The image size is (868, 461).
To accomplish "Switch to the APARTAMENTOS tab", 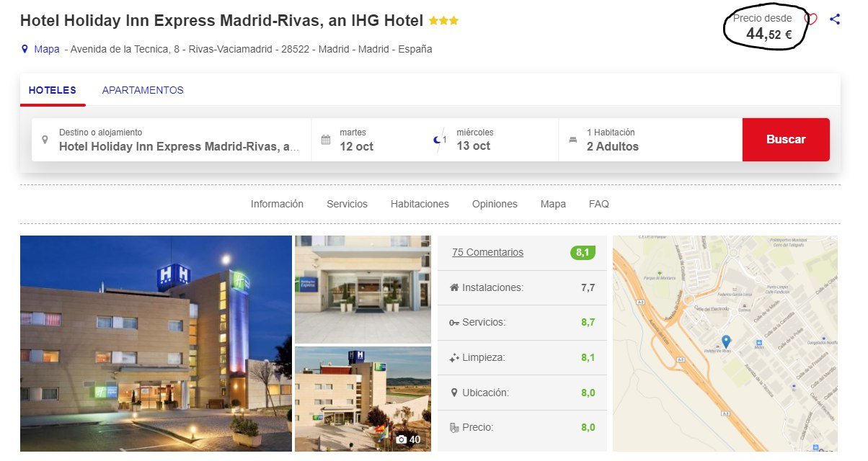I will click(143, 90).
